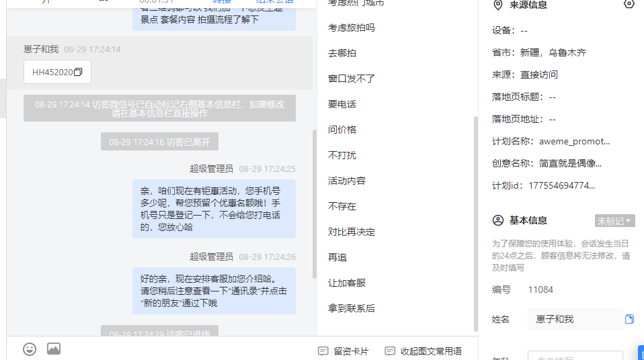Click the 计划id 177554694774... value
This screenshot has width=644, height=360.
[x=562, y=185]
